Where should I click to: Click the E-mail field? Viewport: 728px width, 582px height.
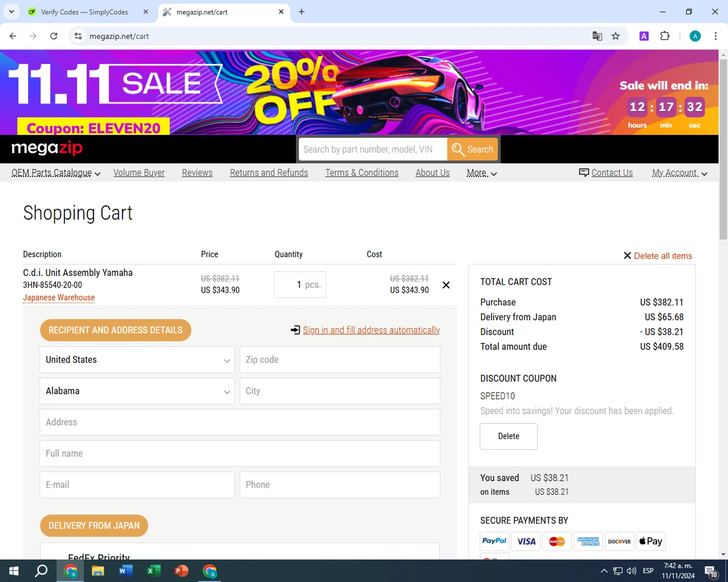pyautogui.click(x=137, y=485)
